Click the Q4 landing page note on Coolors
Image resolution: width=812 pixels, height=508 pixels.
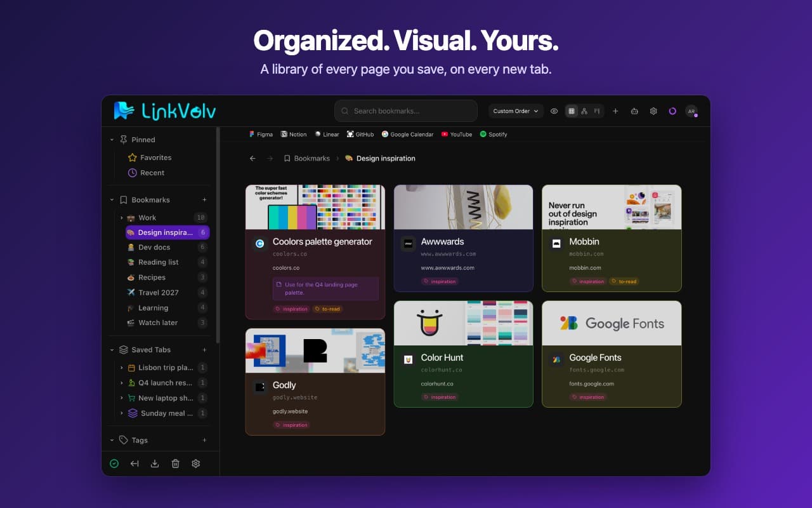pos(325,288)
